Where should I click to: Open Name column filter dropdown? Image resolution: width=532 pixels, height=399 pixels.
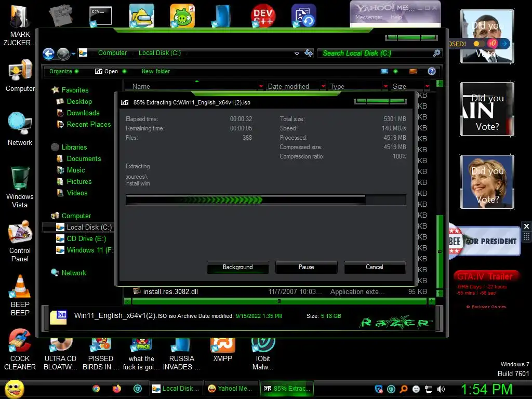tap(261, 87)
